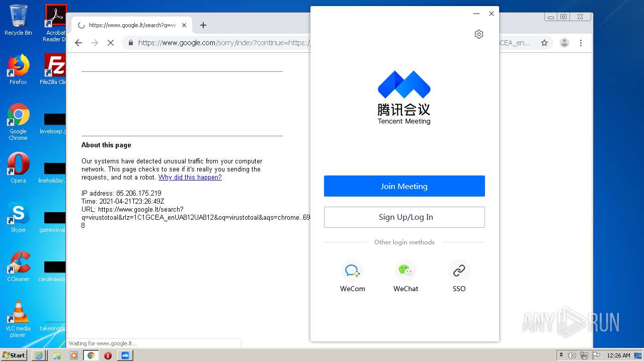Open the Action Center flag icon
Image resolution: width=644 pixels, height=362 pixels.
tap(596, 355)
